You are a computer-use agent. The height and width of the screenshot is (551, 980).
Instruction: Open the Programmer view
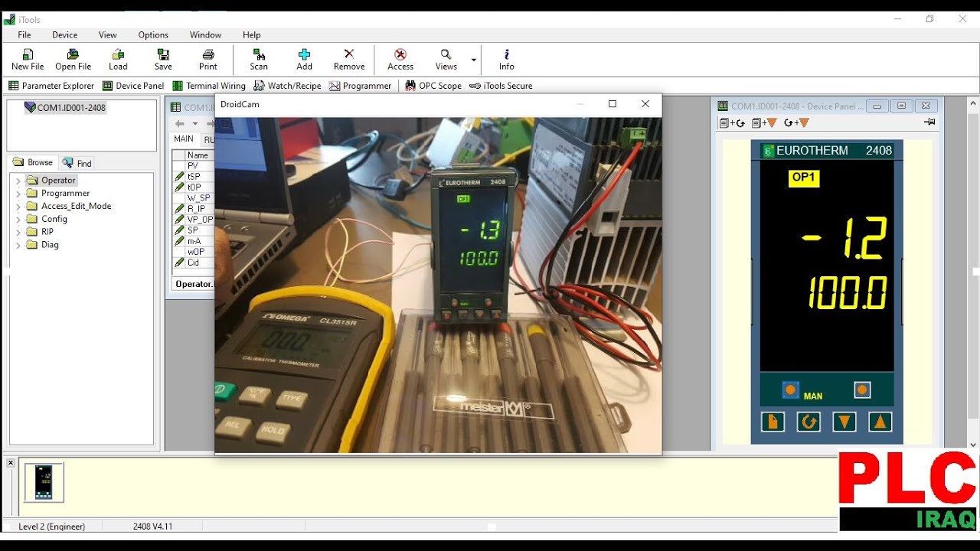pyautogui.click(x=360, y=86)
